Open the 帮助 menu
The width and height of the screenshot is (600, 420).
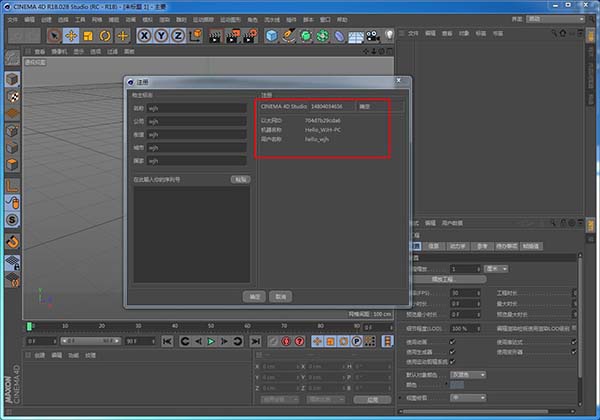point(342,20)
